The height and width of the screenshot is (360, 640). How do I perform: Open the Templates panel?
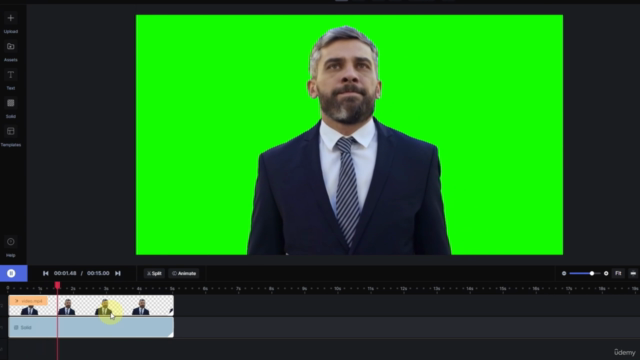click(11, 136)
